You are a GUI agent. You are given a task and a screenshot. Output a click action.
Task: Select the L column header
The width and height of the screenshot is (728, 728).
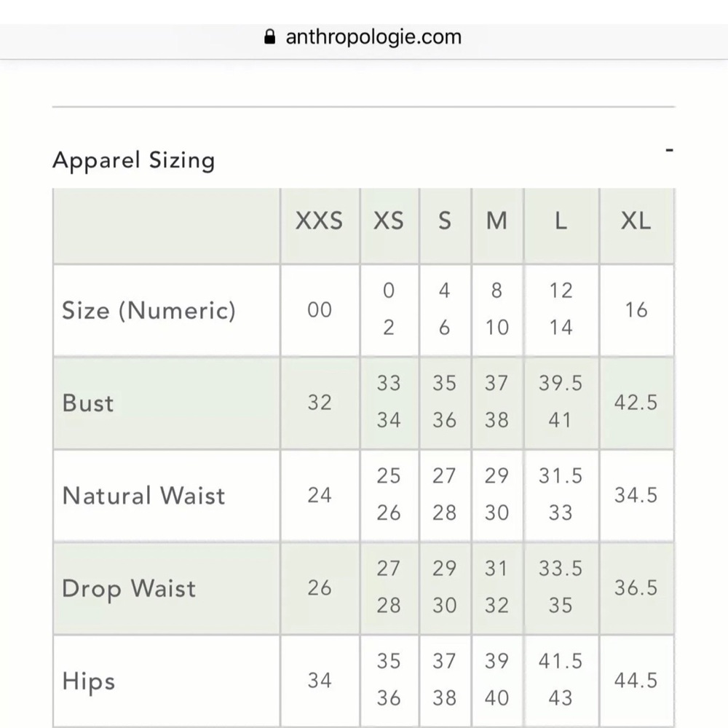click(561, 221)
